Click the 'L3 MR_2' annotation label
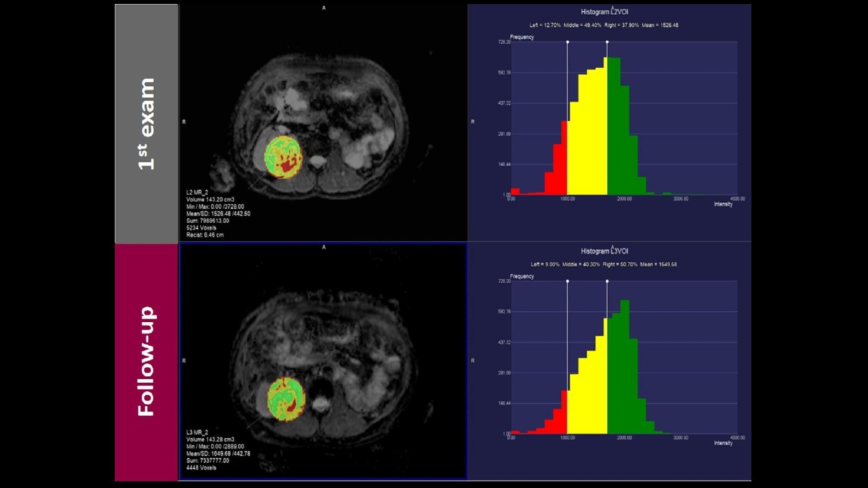868x488 pixels. (x=197, y=432)
